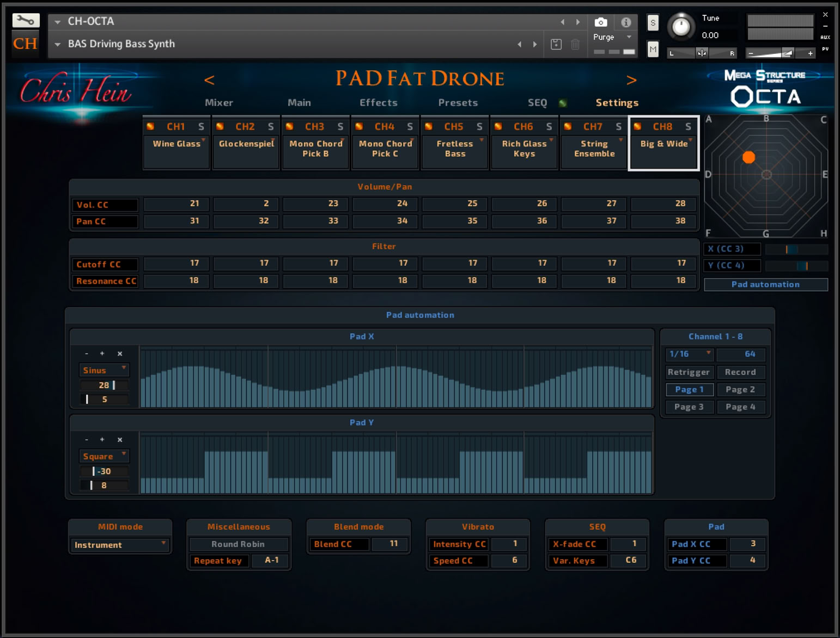Click the save preset disk icon
Viewport: 840px width, 638px height.
click(x=556, y=45)
